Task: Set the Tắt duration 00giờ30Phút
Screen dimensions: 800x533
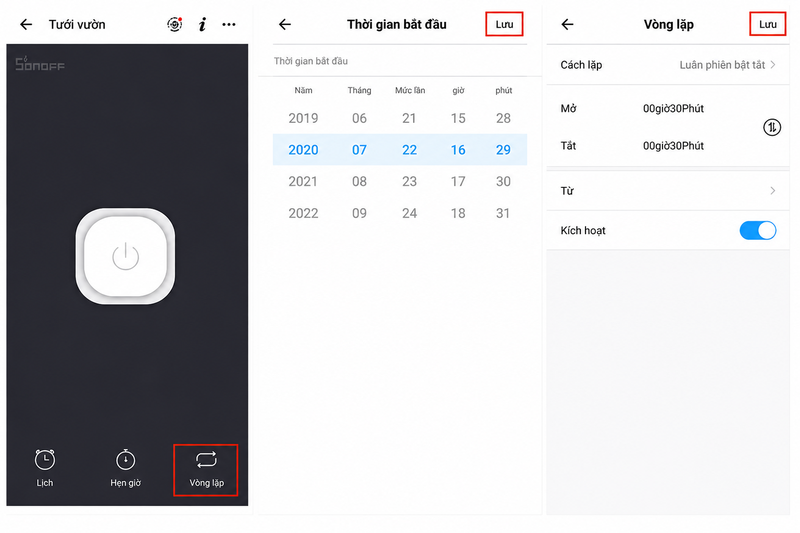Action: pyautogui.click(x=673, y=146)
